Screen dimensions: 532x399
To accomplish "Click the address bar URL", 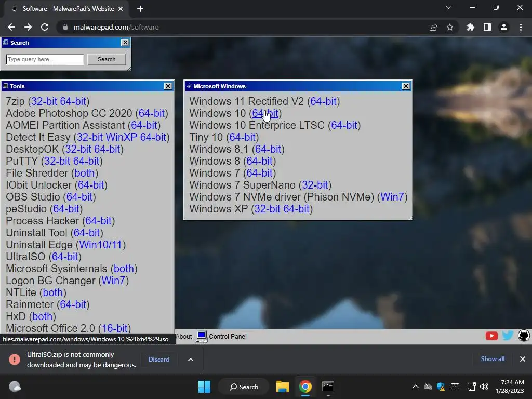I will tap(116, 27).
